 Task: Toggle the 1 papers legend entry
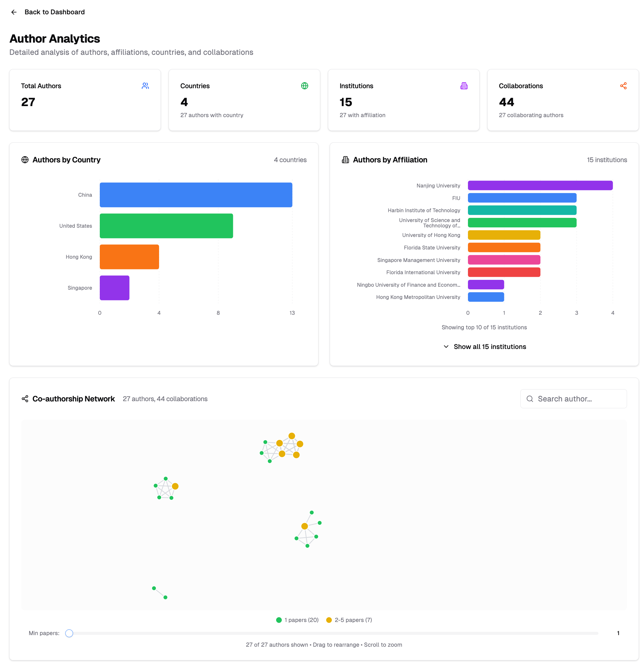(x=298, y=620)
